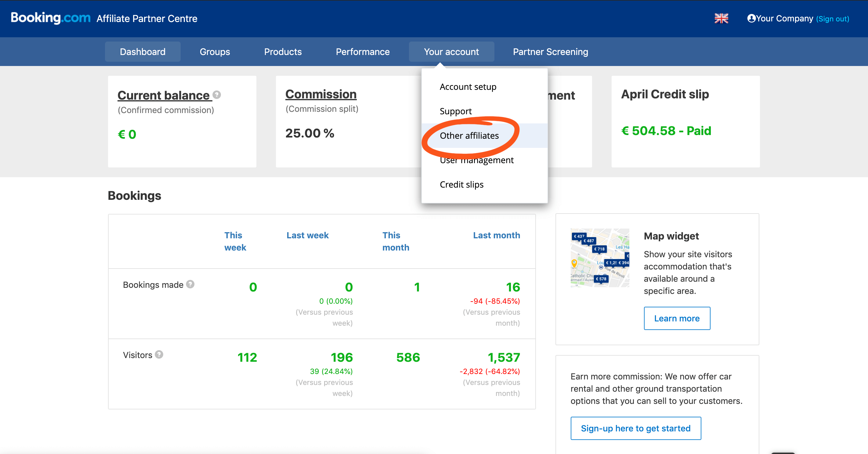This screenshot has width=868, height=454.
Task: Open the Performance menu
Action: click(x=363, y=52)
